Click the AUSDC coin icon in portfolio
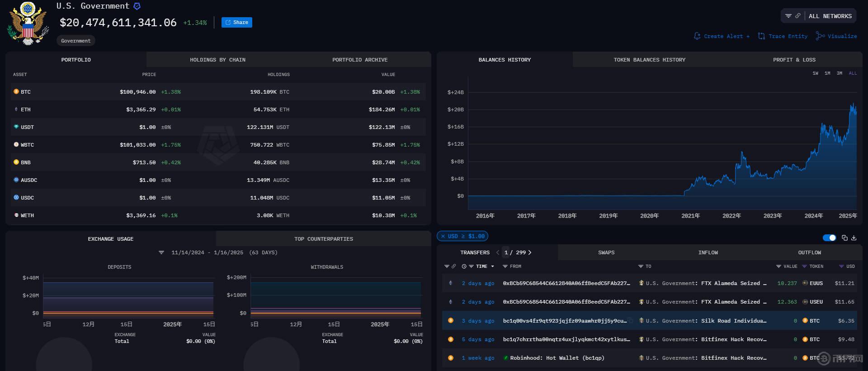 (x=16, y=180)
